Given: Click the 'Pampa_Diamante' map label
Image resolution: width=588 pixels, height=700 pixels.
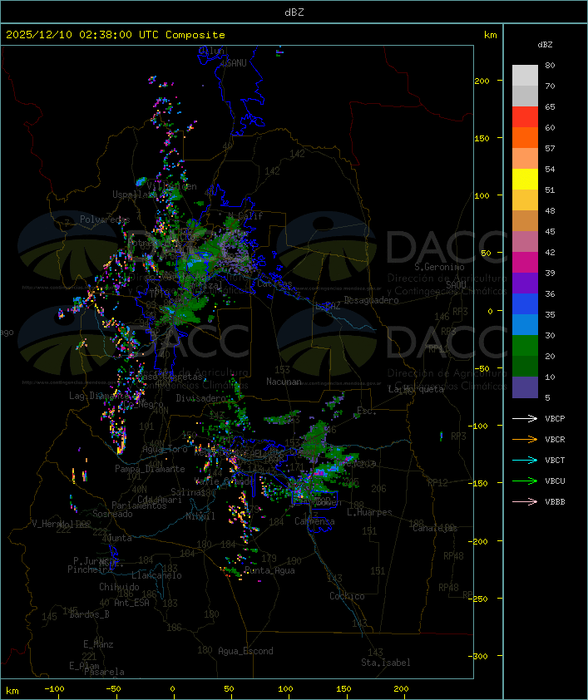Looking at the screenshot, I should [150, 469].
